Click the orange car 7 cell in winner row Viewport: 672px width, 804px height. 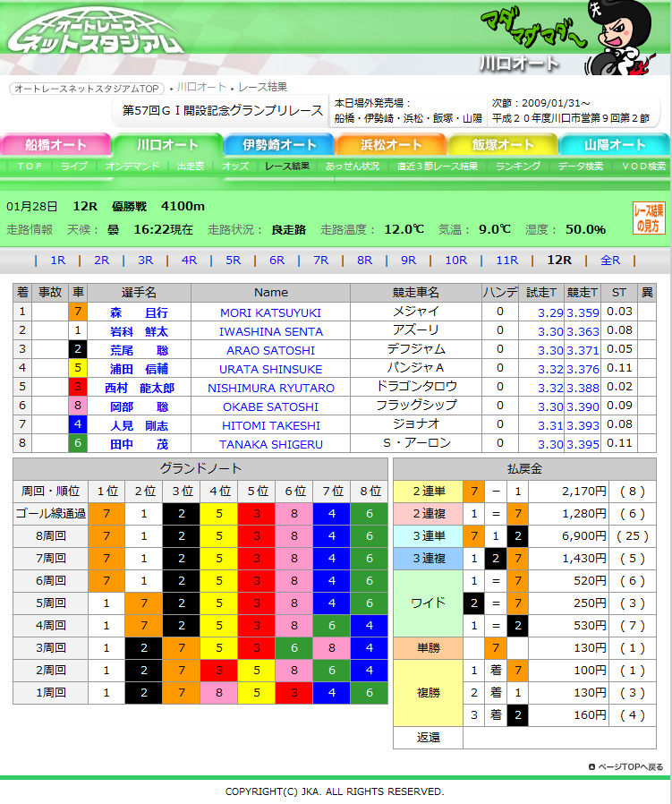coord(78,312)
